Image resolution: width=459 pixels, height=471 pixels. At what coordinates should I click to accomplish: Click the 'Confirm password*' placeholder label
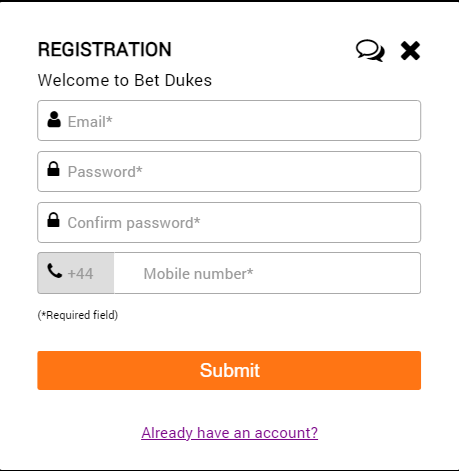(134, 223)
